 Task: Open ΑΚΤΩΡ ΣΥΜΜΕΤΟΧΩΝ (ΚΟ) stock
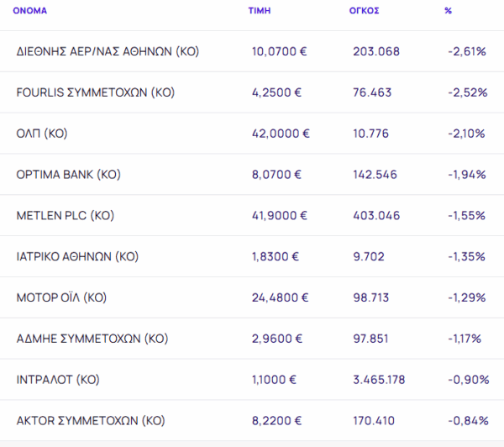coord(91,420)
